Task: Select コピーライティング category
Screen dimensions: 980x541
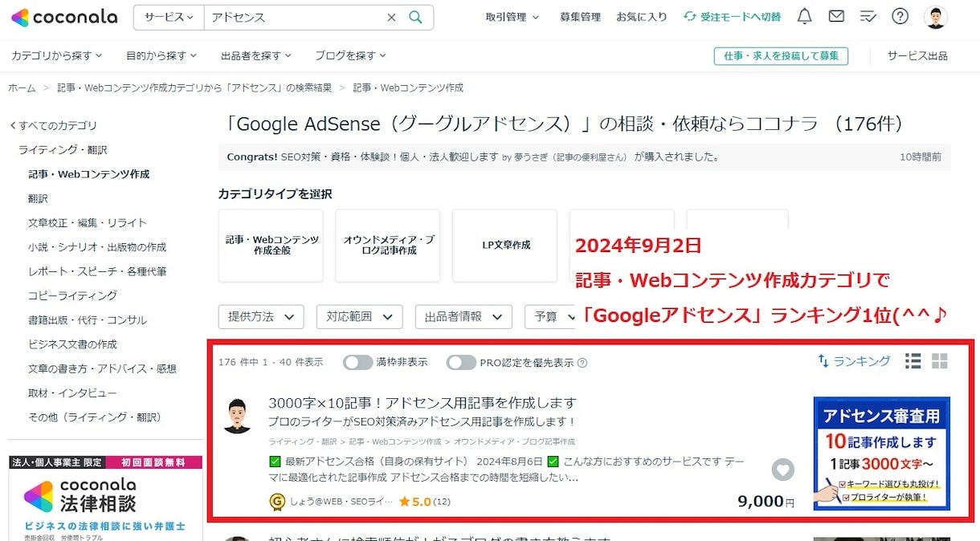Action: tap(72, 295)
